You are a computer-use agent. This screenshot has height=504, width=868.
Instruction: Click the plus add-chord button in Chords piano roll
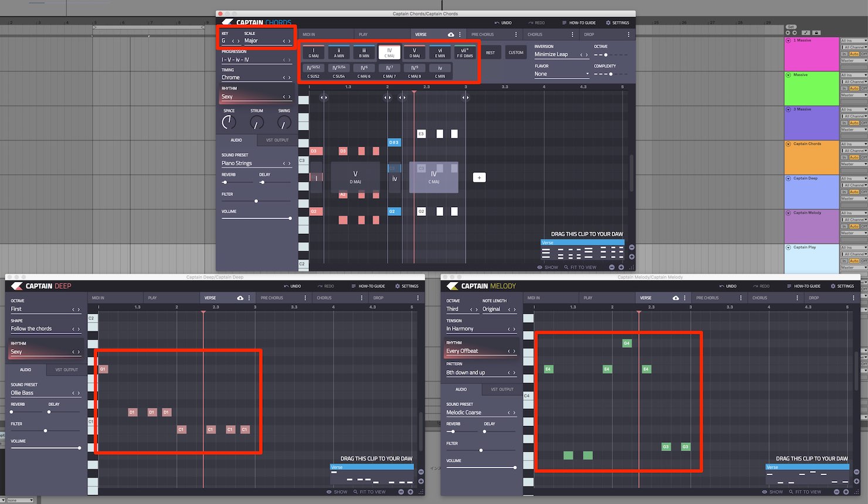pos(479,177)
